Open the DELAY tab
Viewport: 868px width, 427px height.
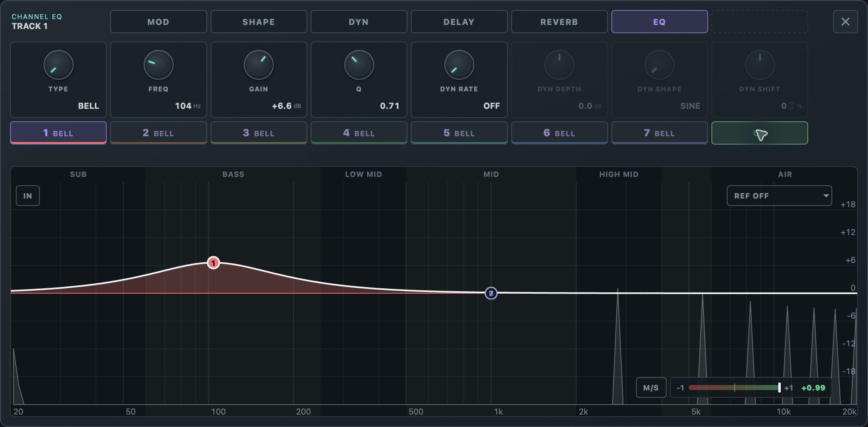[459, 22]
